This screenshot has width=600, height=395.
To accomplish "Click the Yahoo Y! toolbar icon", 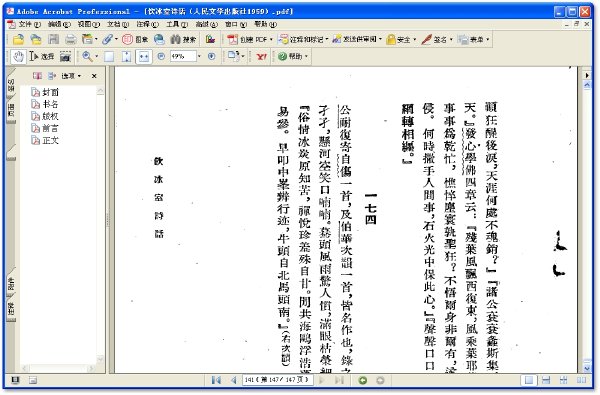I will point(261,57).
